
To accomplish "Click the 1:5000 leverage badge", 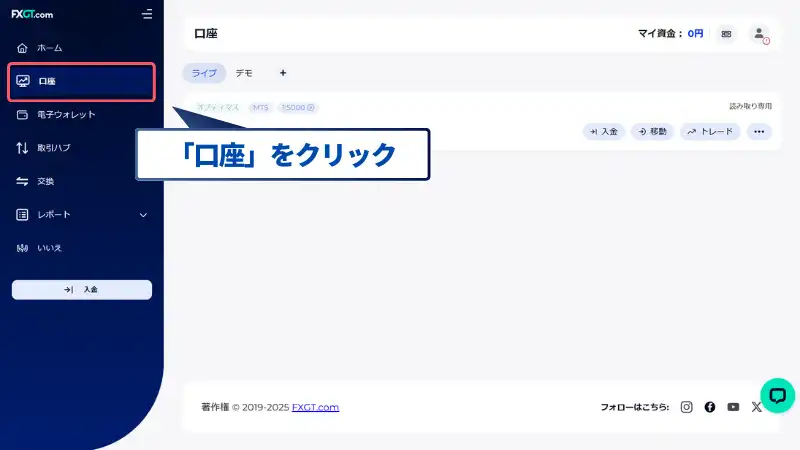I will (298, 108).
